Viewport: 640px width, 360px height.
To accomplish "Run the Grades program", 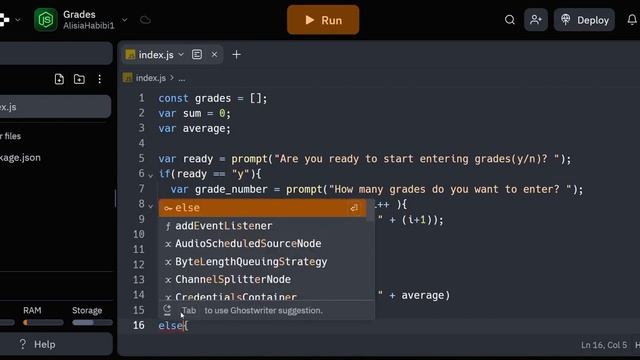I will (323, 20).
